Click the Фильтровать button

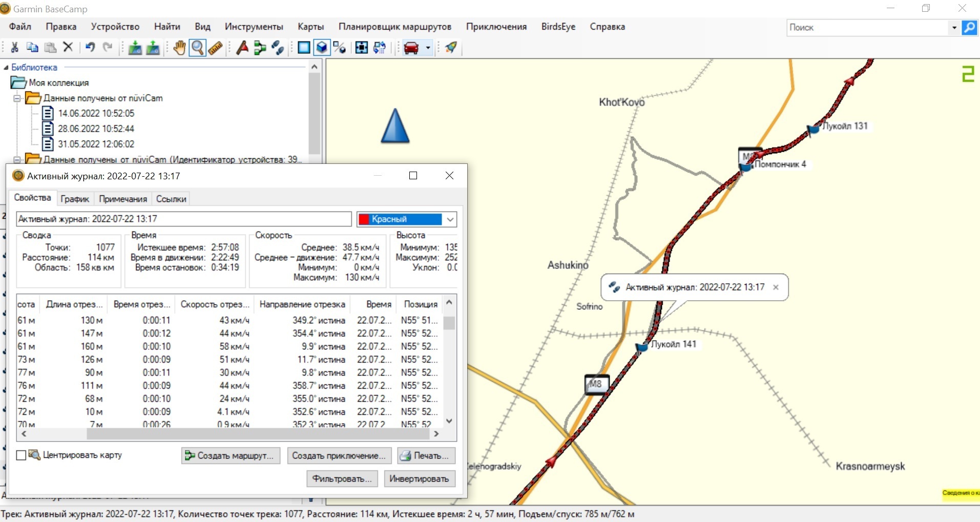click(x=342, y=479)
